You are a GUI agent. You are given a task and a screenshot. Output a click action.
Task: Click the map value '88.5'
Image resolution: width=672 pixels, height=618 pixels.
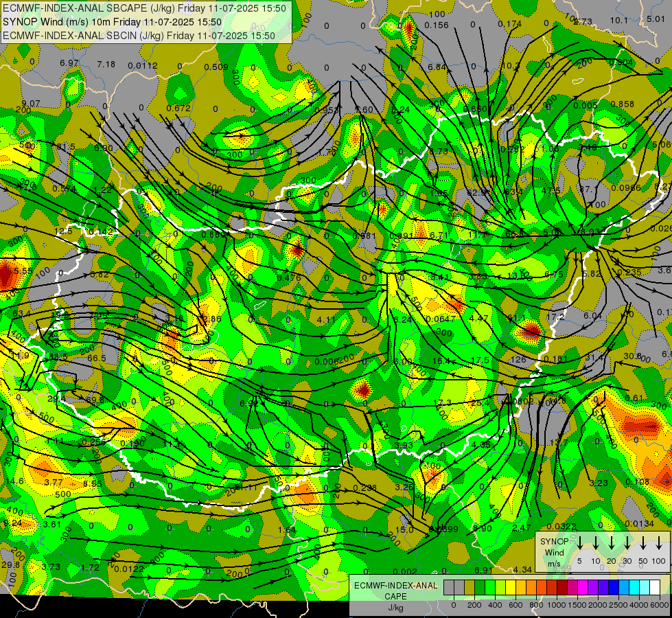[58, 357]
